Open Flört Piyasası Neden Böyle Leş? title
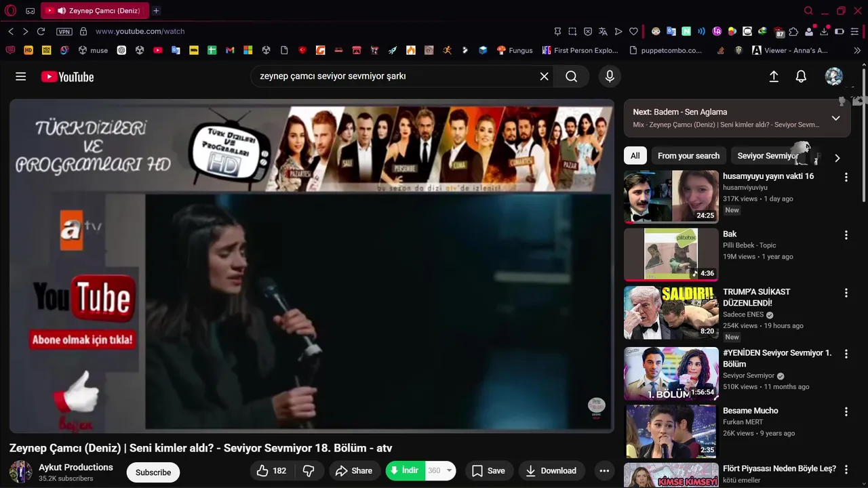 point(779,468)
